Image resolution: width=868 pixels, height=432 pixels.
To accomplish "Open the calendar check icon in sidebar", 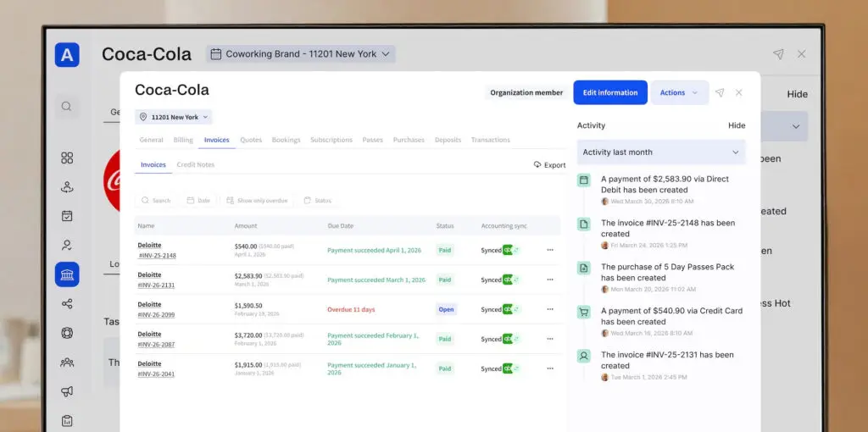I will 67,216.
